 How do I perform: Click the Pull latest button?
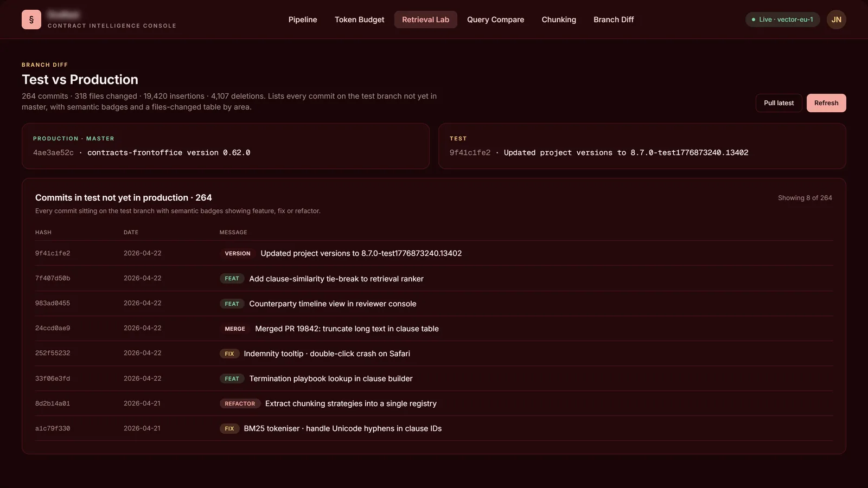[778, 103]
